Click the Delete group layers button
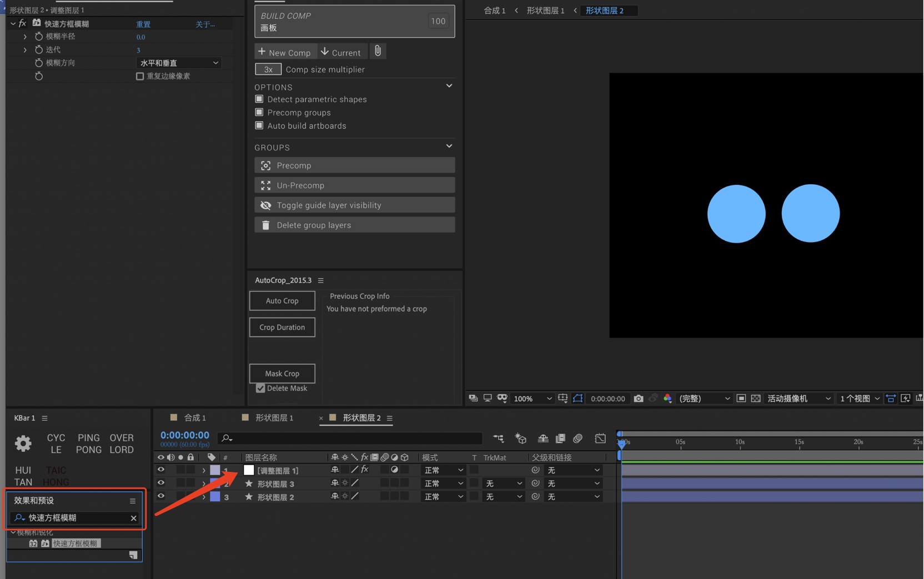Screen dimensions: 924x579 coord(355,225)
